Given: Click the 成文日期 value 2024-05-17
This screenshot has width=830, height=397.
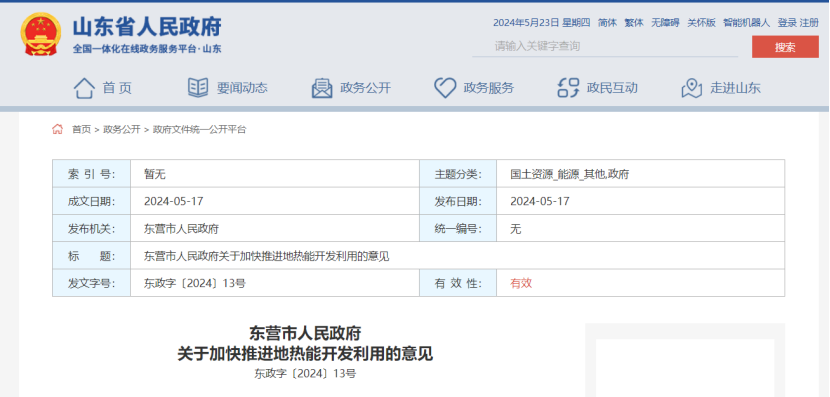Looking at the screenshot, I should [x=174, y=201].
